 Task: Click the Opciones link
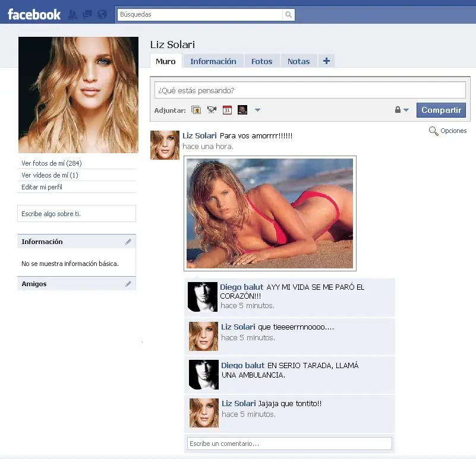point(453,131)
